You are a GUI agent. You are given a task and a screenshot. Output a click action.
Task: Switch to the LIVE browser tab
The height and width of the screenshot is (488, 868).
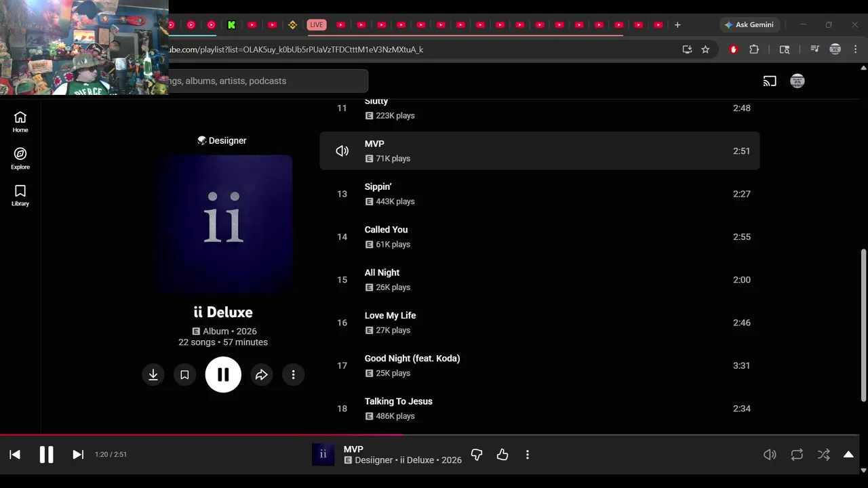coord(317,25)
